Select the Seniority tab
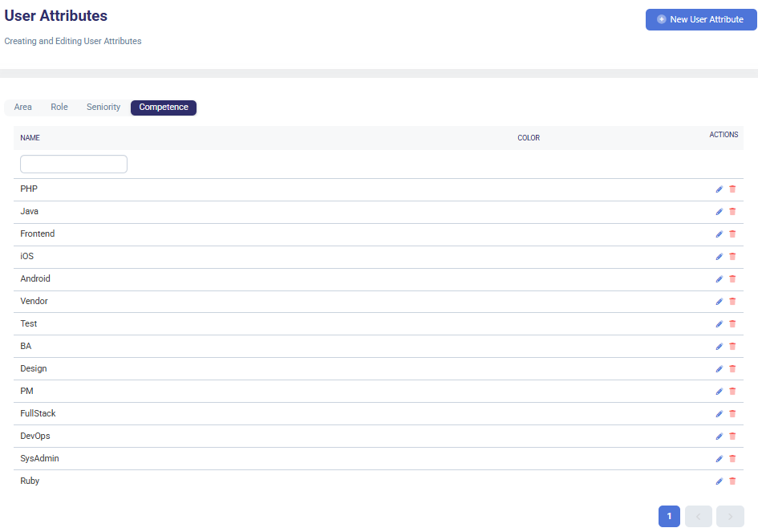This screenshot has height=532, width=758. (103, 108)
